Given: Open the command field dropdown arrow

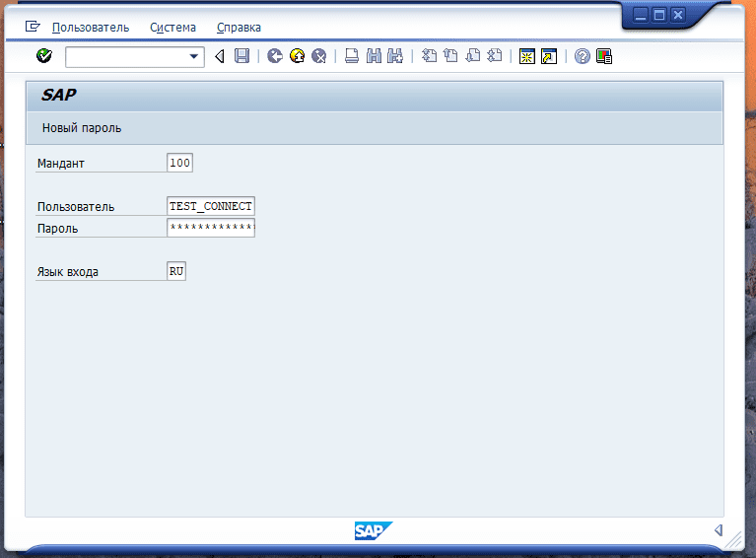Looking at the screenshot, I should pyautogui.click(x=194, y=56).
